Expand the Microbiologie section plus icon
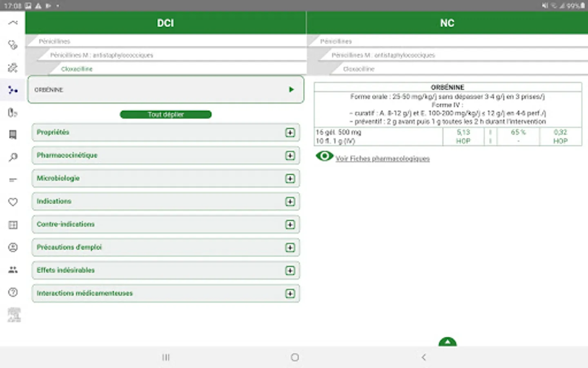This screenshot has height=368, width=588. (x=290, y=178)
